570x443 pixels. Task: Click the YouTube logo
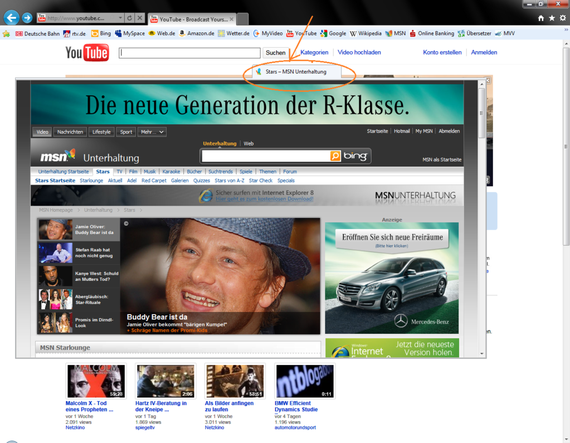87,53
